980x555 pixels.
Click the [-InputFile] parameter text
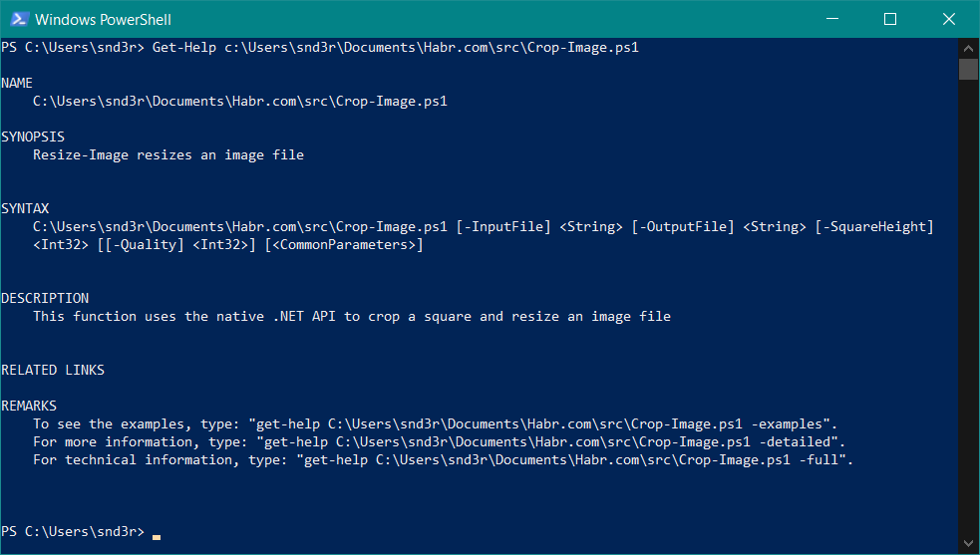pyautogui.click(x=503, y=226)
